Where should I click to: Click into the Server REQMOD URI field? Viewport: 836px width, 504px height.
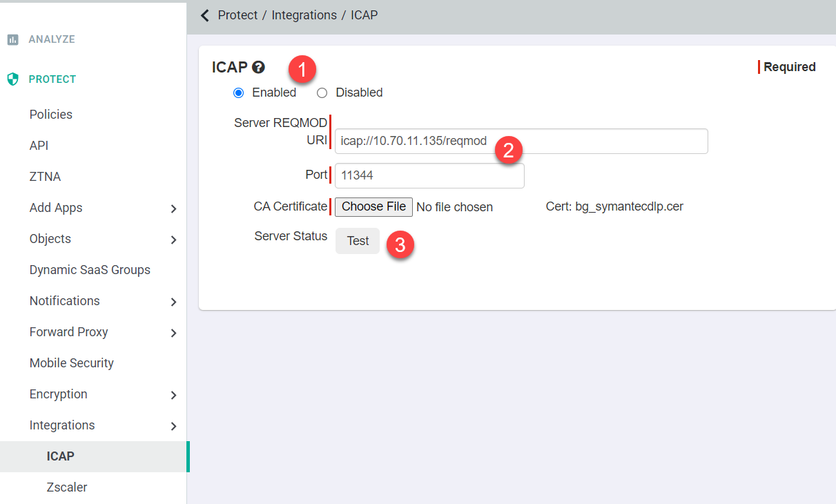click(521, 141)
